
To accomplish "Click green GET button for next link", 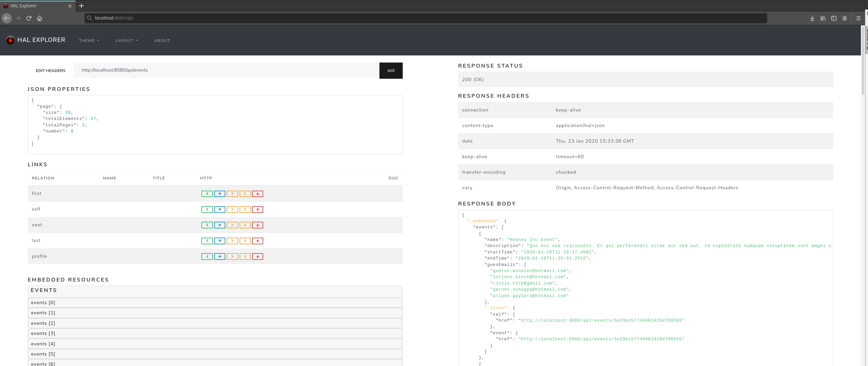I will coord(207,225).
